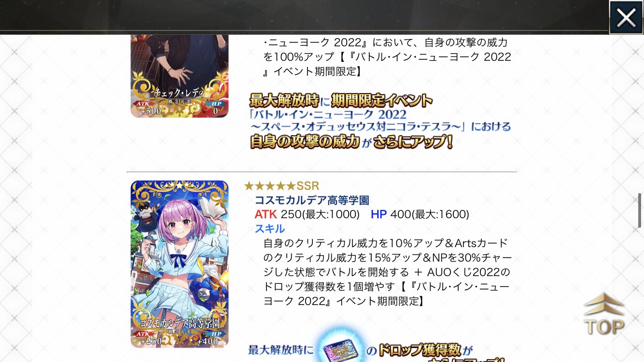Open the チェック・レディ craft essence card image

180,76
